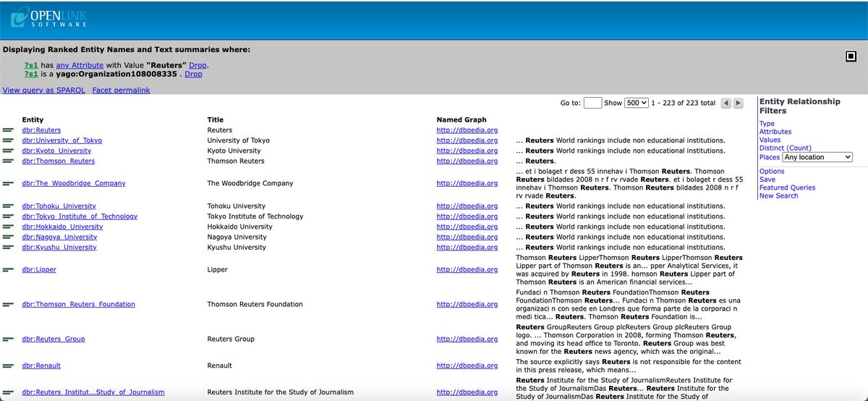Screen dimensions: 868x401
Task: Open the Type filter
Action: 767,124
